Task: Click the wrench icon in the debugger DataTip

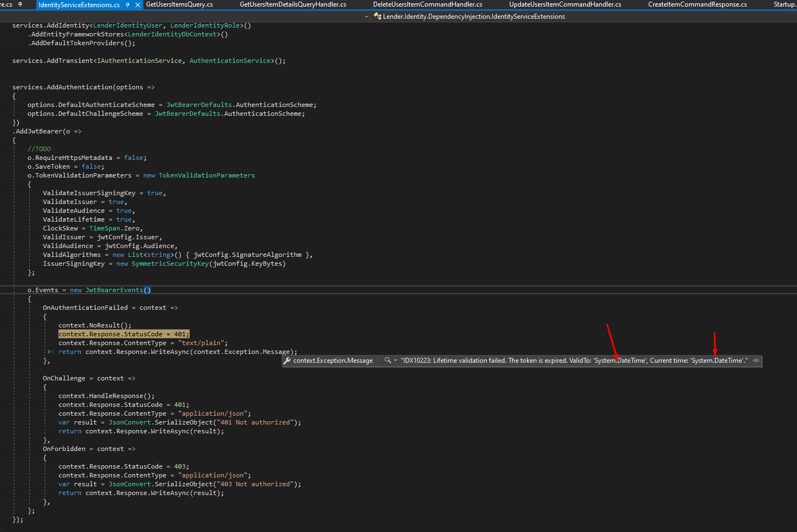Action: tap(286, 361)
